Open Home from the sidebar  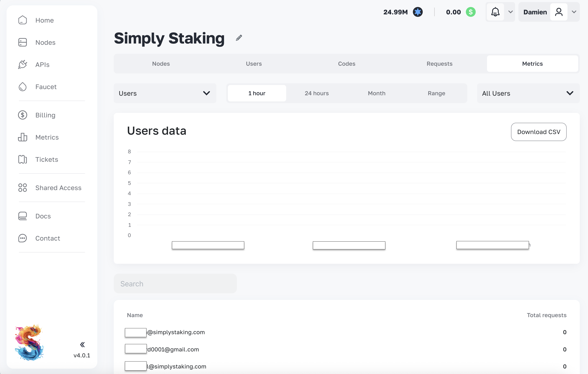[x=44, y=20]
